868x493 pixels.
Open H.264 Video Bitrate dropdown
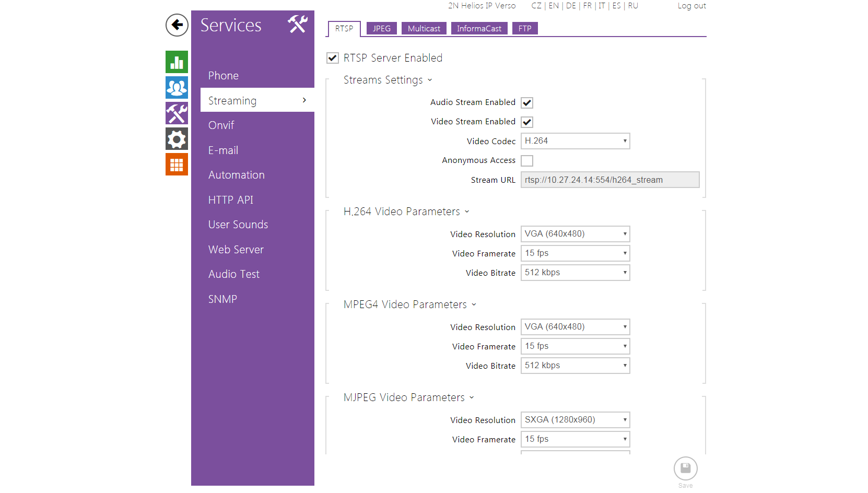575,273
